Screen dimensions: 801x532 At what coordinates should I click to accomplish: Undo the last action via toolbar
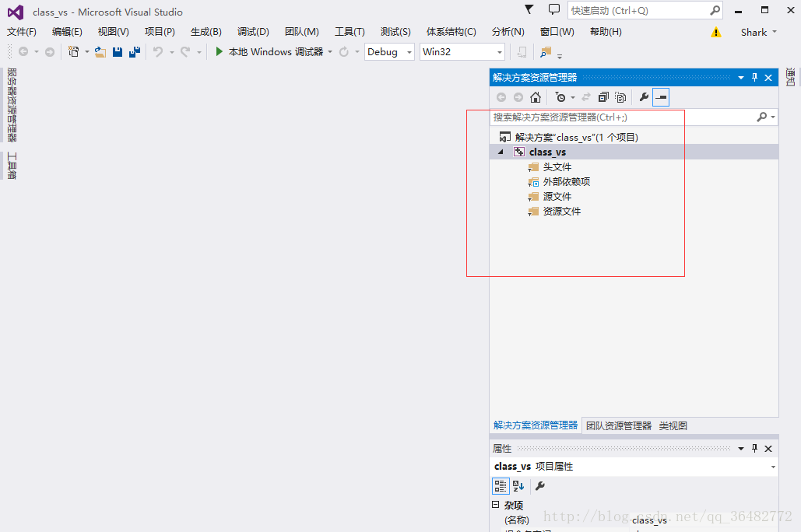click(158, 51)
